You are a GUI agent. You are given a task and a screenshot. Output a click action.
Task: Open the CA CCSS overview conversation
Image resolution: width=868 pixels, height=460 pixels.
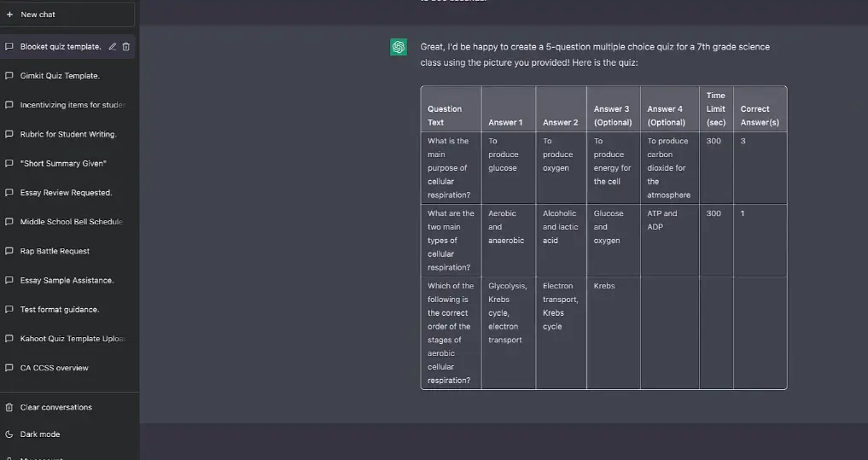[x=54, y=369]
